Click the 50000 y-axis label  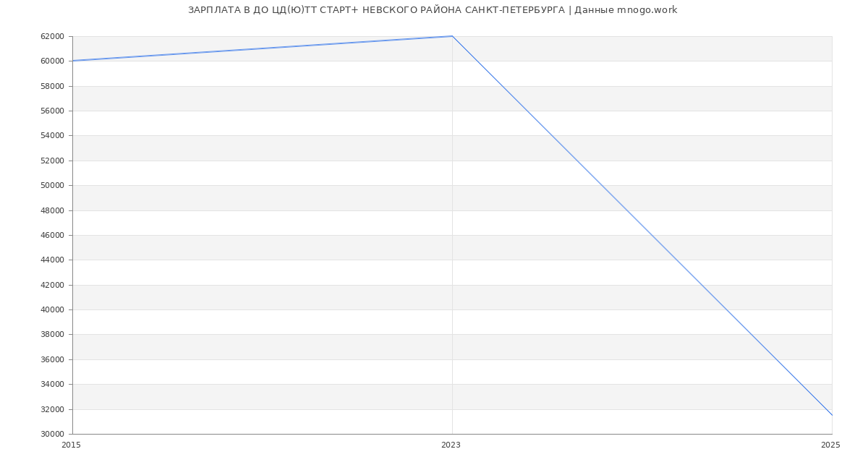point(52,185)
